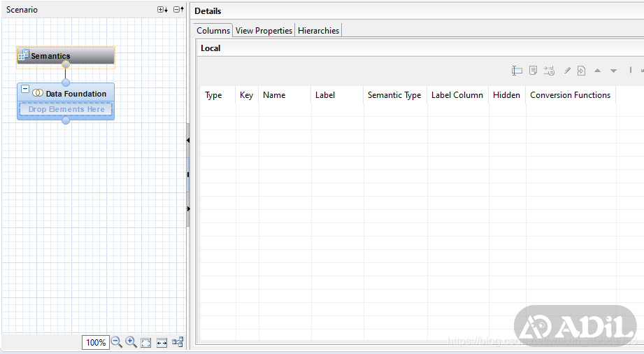Click the 100% zoom level field
The image size is (644, 354).
(95, 343)
